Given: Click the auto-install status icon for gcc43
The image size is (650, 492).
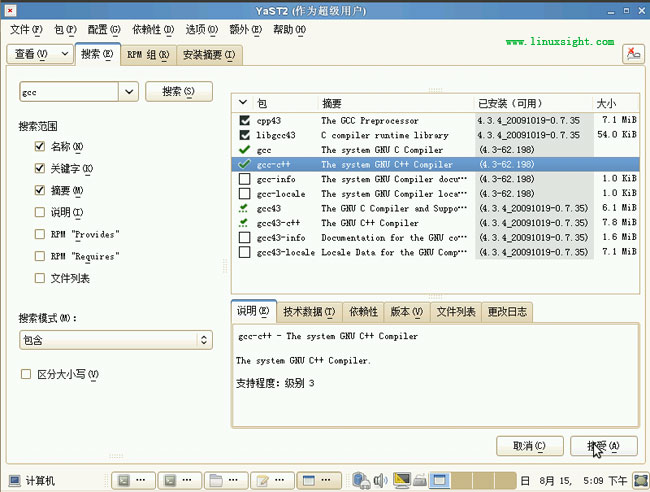Looking at the screenshot, I should tap(244, 208).
